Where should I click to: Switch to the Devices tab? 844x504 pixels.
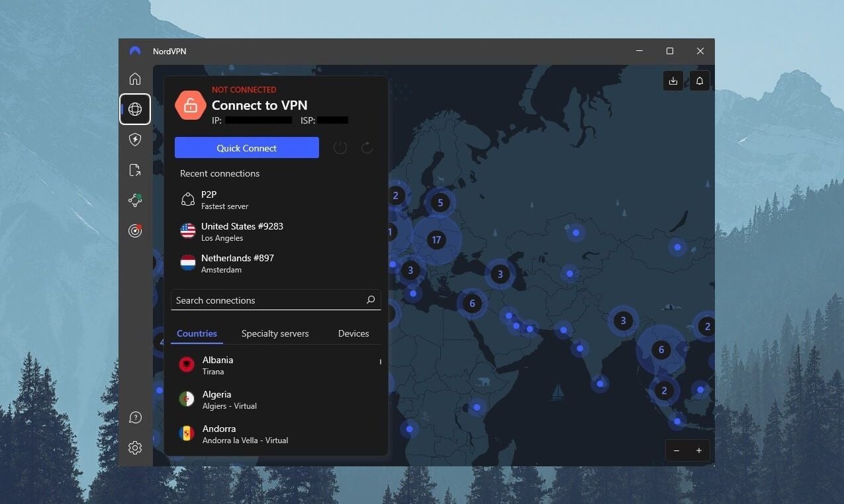(x=353, y=333)
